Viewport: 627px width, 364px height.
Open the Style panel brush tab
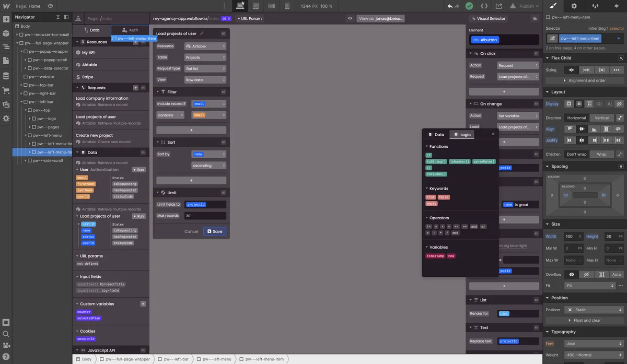pos(554,6)
